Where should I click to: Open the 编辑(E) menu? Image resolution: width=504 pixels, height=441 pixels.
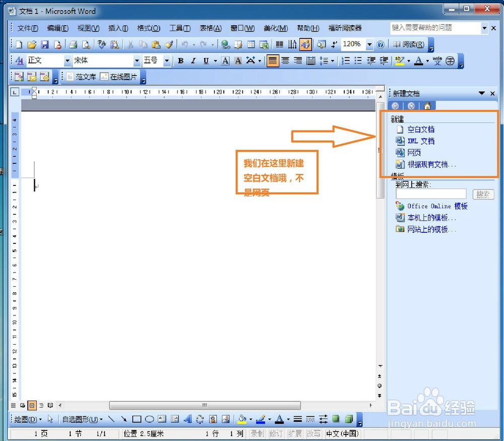[58, 28]
